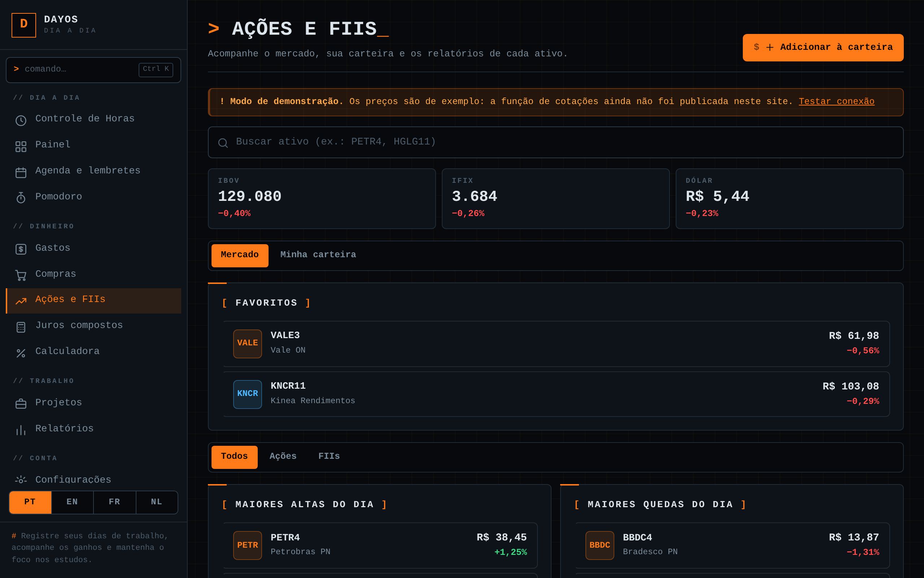Select the Todos filter tab
This screenshot has width=924, height=578.
coord(235,457)
